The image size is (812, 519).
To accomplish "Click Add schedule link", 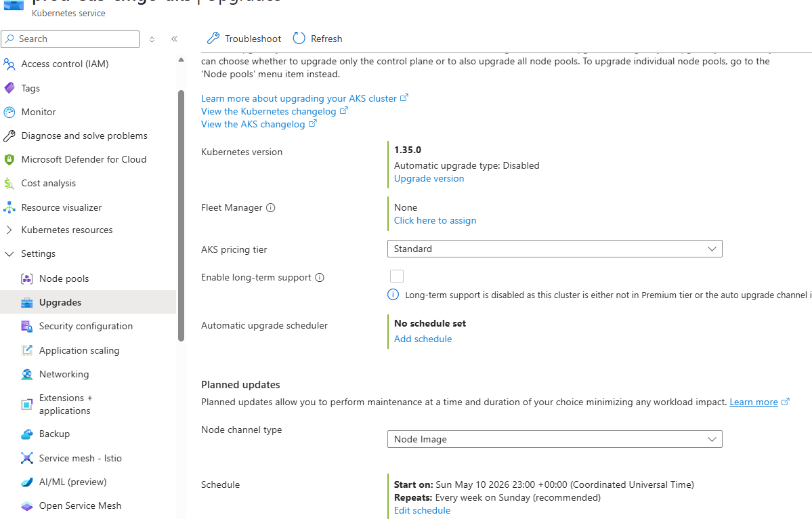I will [423, 339].
